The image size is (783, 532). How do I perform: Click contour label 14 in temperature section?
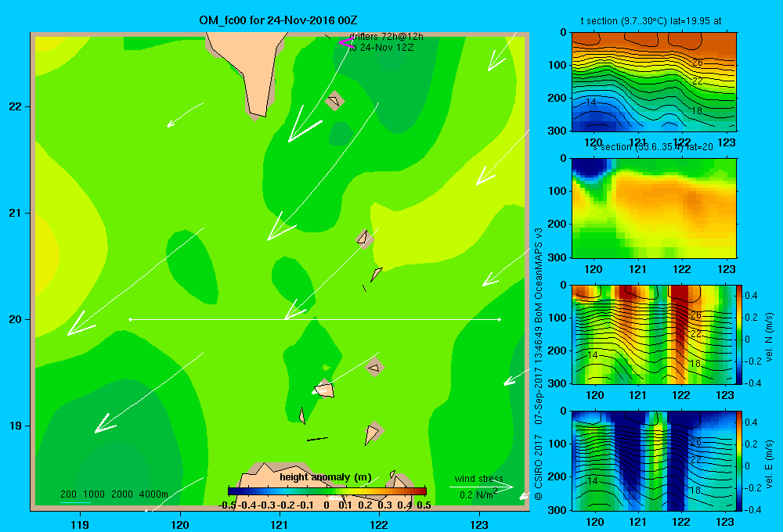(x=591, y=102)
